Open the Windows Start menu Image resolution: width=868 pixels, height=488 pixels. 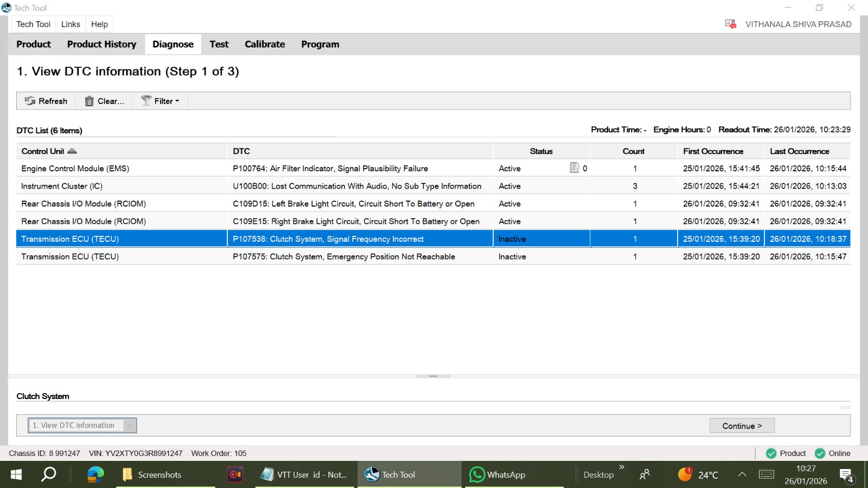(16, 474)
